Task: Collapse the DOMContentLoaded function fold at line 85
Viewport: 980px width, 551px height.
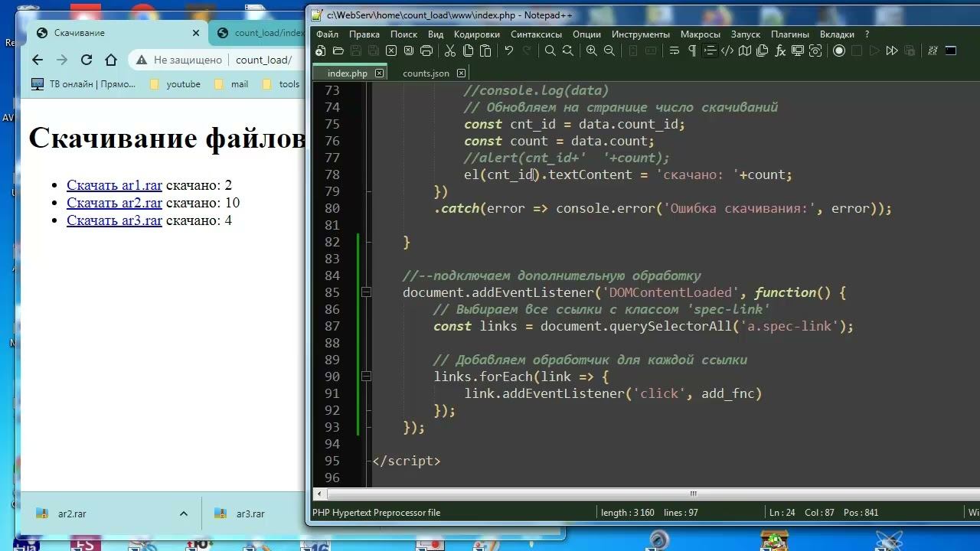Action: pyautogui.click(x=366, y=292)
